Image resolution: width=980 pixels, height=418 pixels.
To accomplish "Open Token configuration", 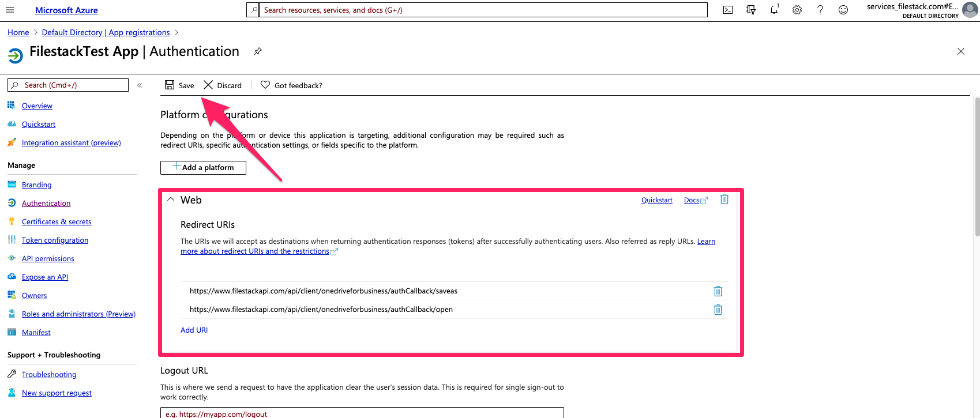I will click(x=55, y=240).
